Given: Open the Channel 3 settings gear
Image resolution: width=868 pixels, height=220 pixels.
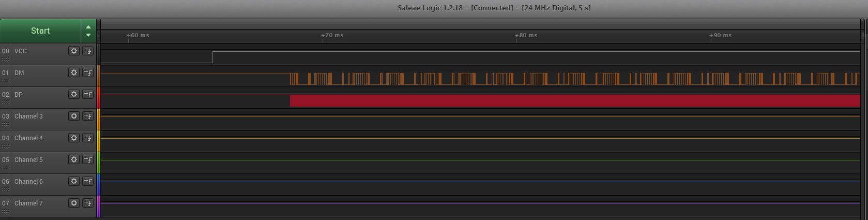Looking at the screenshot, I should click(x=74, y=116).
